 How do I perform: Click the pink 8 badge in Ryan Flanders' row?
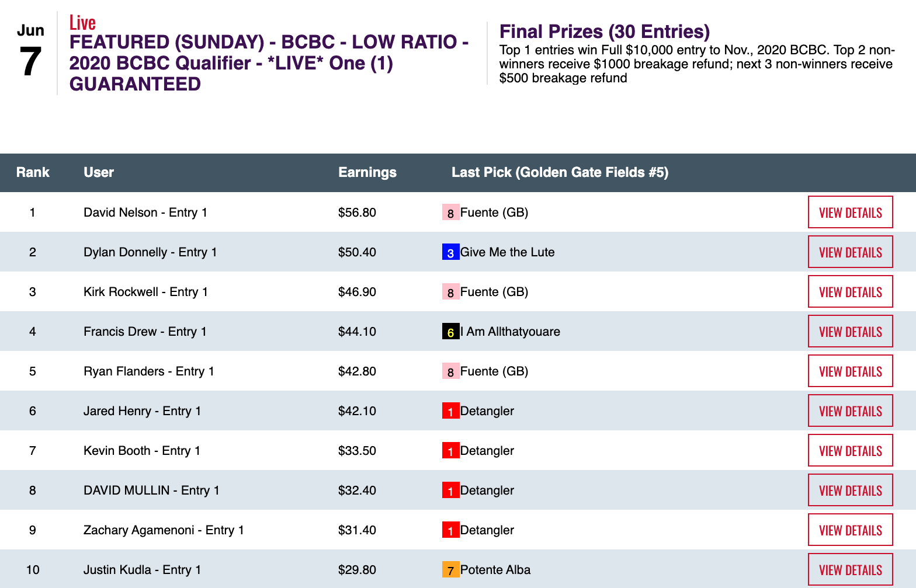coord(450,371)
